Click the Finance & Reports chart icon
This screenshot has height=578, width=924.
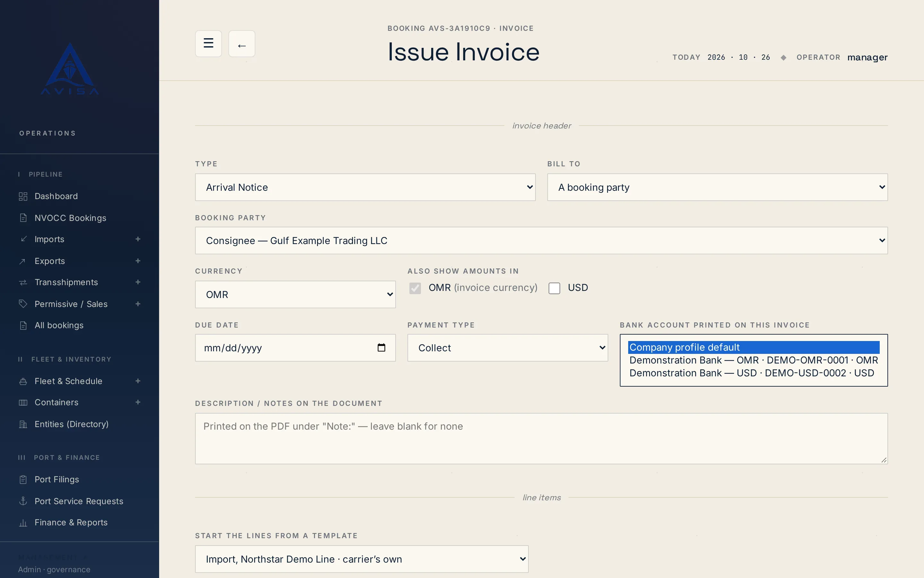(23, 522)
